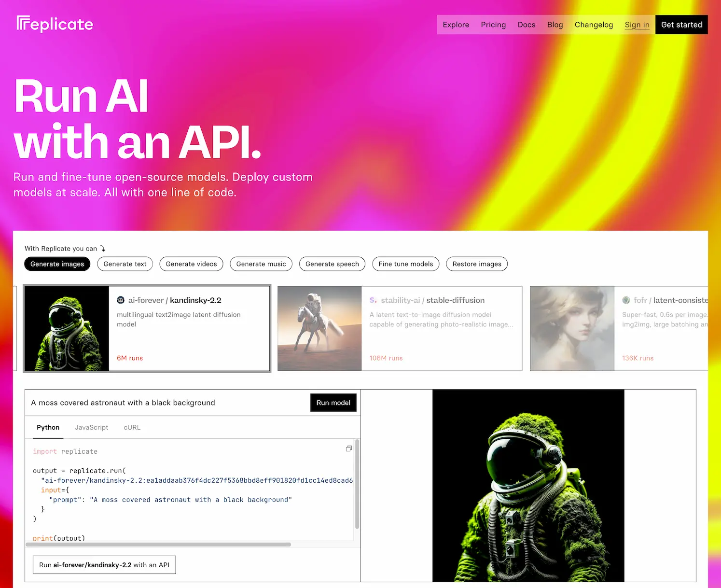Screen dimensions: 721x588
Task: Select the Generate videos filter
Action: [191, 264]
